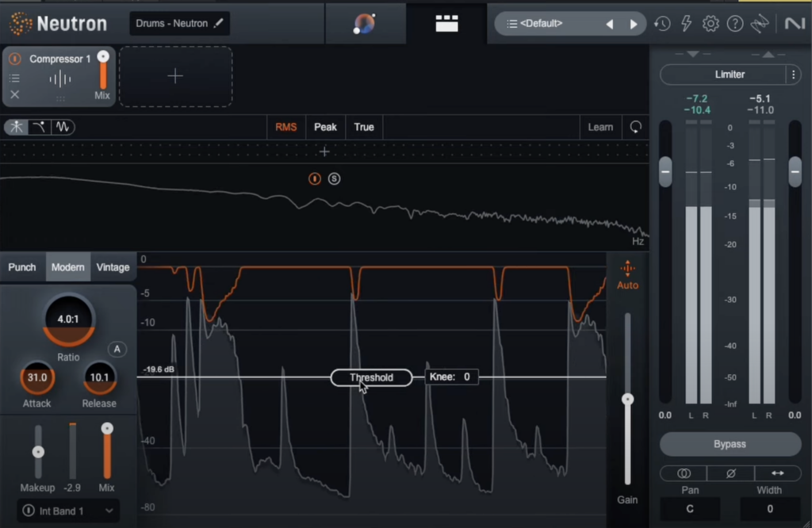
Task: Select the envelope detection curve icon
Action: point(38,127)
